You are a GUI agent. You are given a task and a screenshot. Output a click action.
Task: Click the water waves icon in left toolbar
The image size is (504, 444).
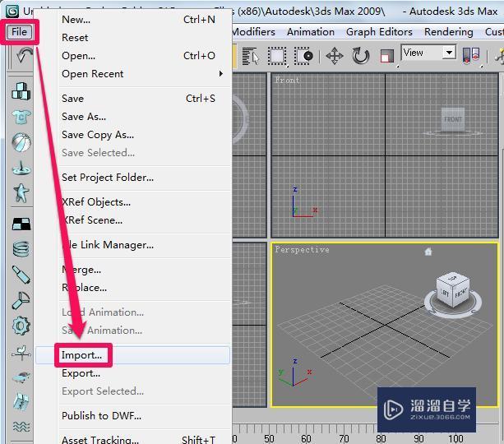tap(21, 427)
